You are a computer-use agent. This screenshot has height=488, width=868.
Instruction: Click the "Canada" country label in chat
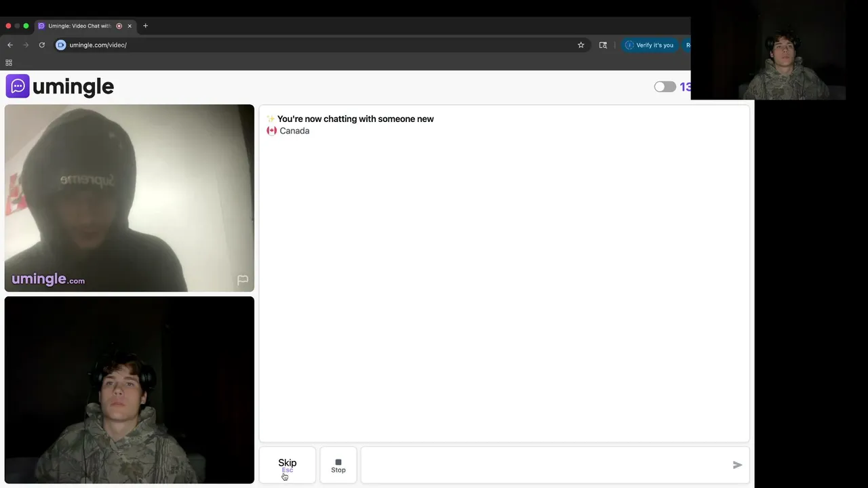pyautogui.click(x=294, y=131)
